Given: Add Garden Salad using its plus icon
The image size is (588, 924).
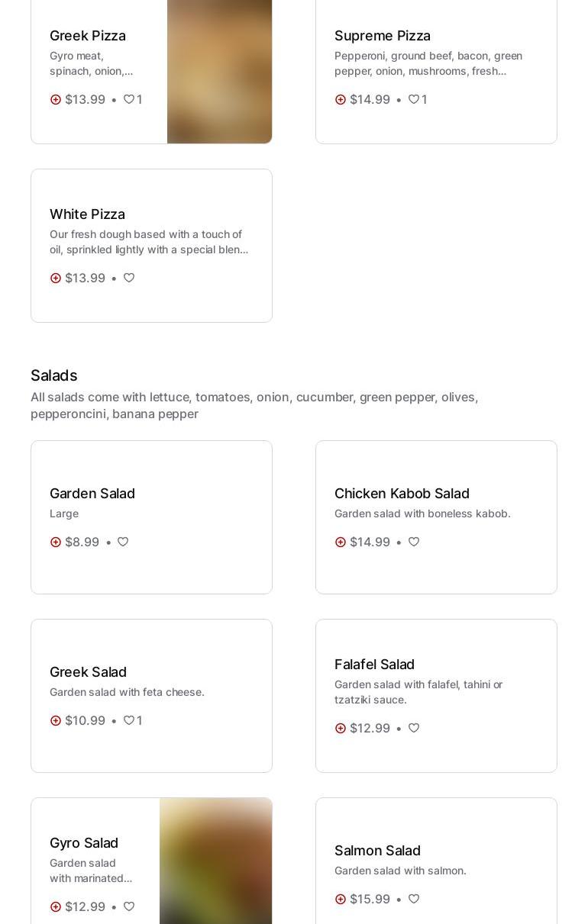Looking at the screenshot, I should click(x=56, y=542).
